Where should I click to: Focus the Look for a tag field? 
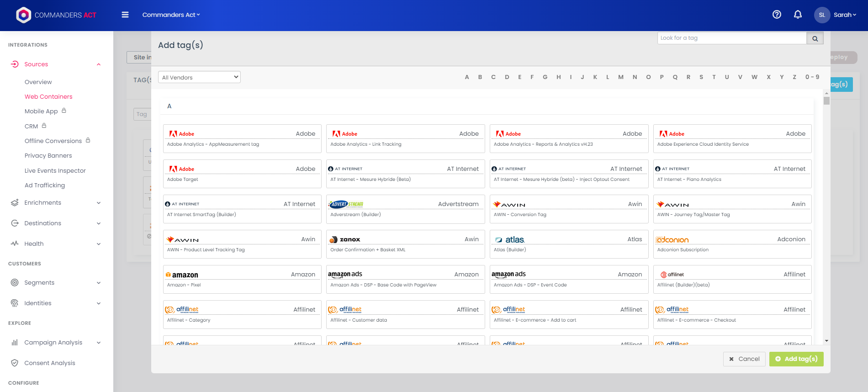pyautogui.click(x=732, y=38)
